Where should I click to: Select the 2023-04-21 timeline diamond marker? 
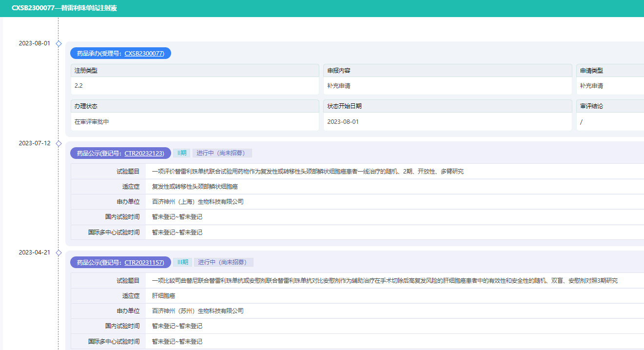pyautogui.click(x=59, y=253)
